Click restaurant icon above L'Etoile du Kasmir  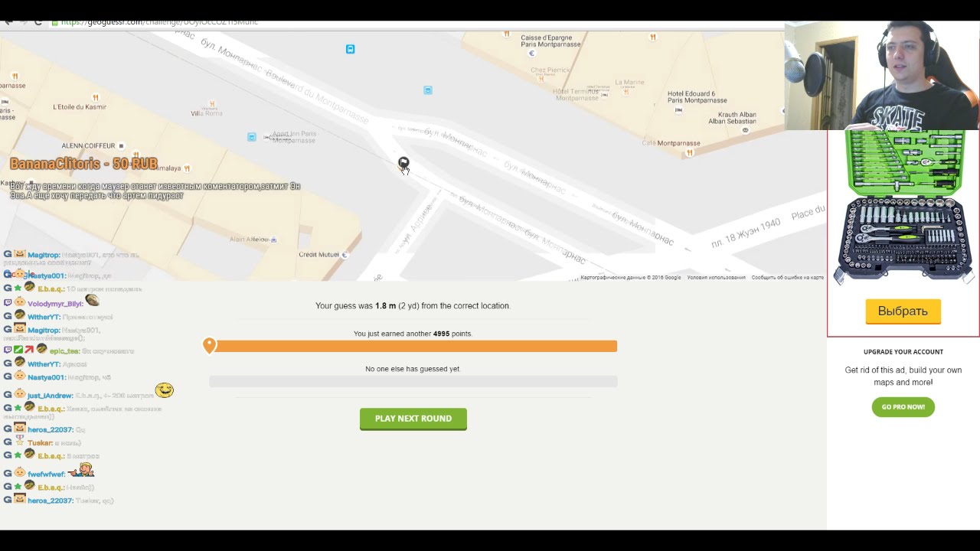click(x=96, y=97)
